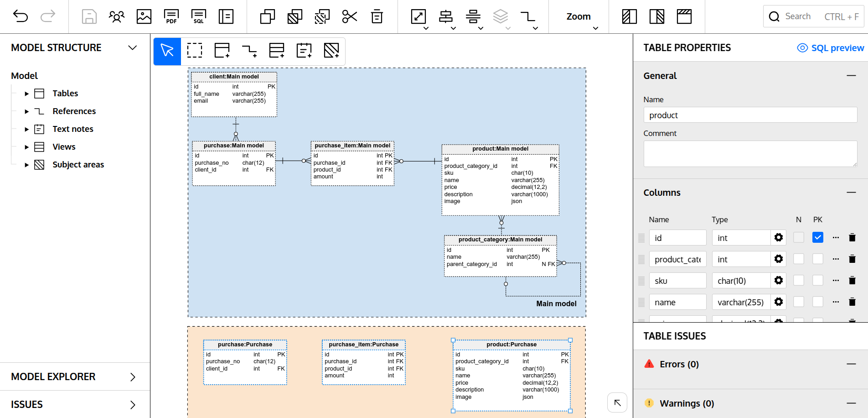This screenshot has width=868, height=418.
Task: Toggle the top toolbar layout icon
Action: (x=684, y=16)
